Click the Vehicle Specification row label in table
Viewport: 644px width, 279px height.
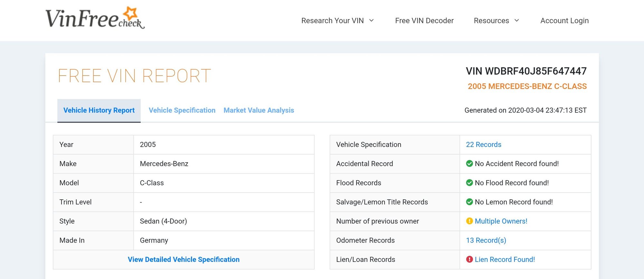click(369, 144)
